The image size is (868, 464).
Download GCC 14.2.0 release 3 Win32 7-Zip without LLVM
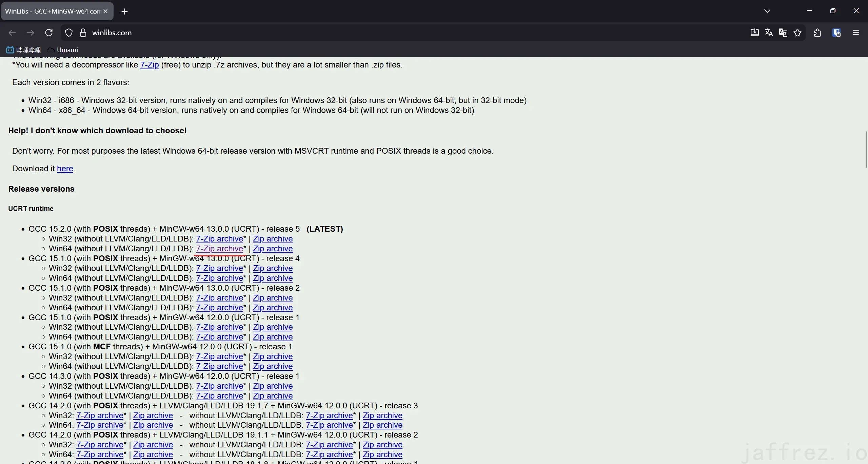click(x=329, y=415)
